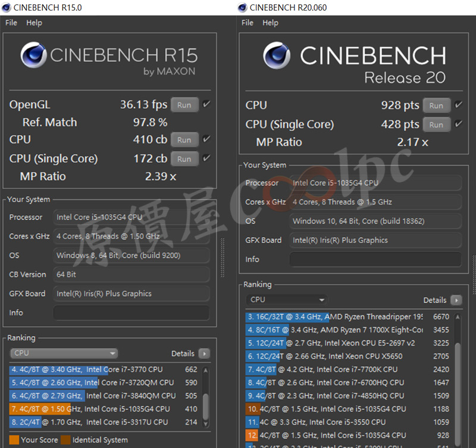Run the OpenGL benchmark in R15
476x448 pixels.
tap(184, 105)
